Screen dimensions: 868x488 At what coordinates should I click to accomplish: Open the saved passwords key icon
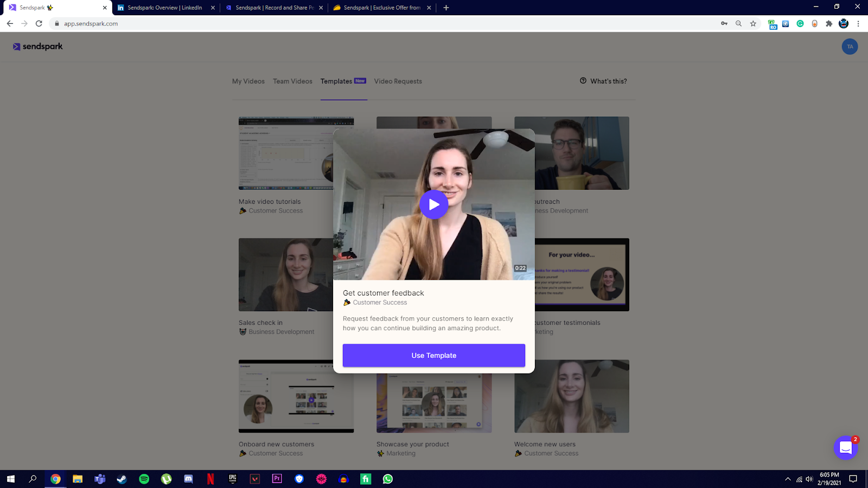tap(724, 23)
